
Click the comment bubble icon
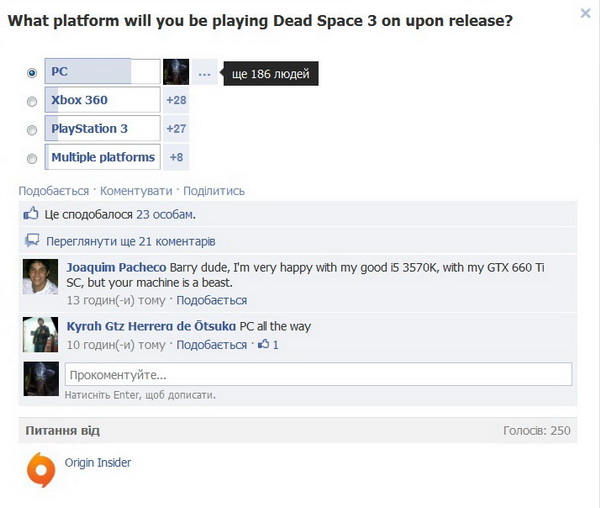point(32,240)
